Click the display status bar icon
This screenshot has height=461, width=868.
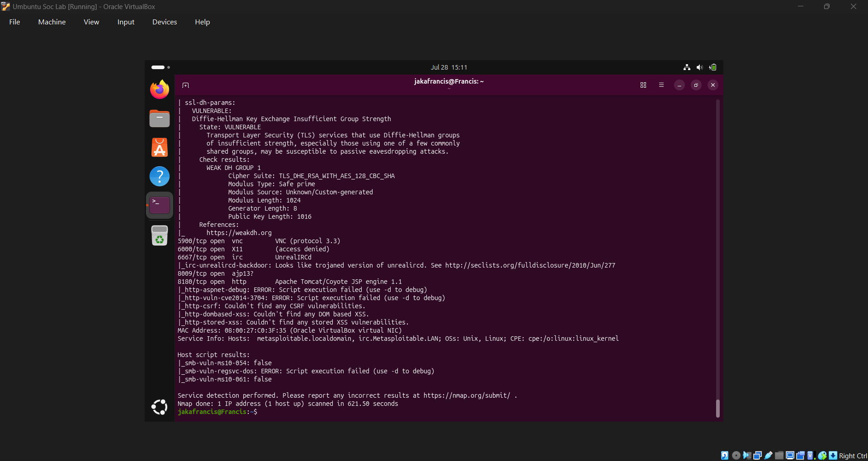click(x=790, y=456)
